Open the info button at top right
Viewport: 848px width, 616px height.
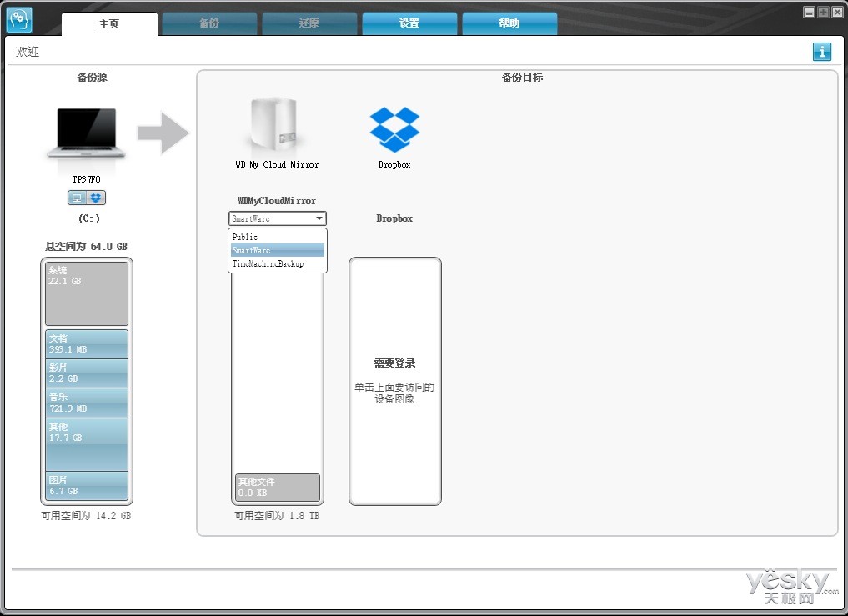821,52
